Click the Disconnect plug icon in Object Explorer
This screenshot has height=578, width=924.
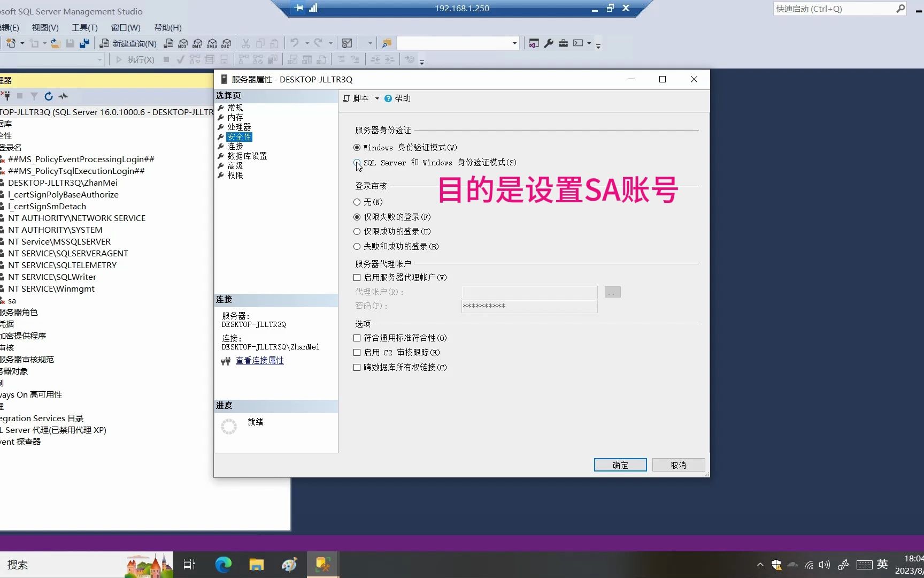(6, 96)
